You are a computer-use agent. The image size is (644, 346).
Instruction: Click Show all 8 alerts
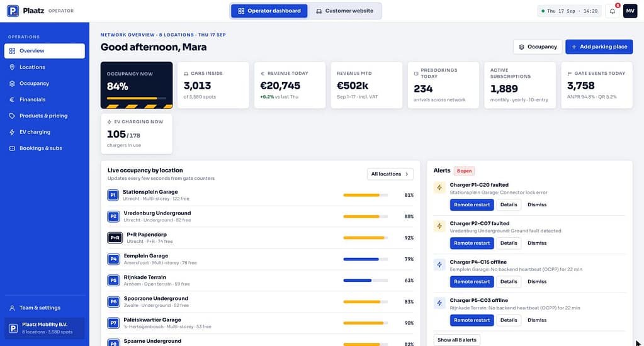456,340
